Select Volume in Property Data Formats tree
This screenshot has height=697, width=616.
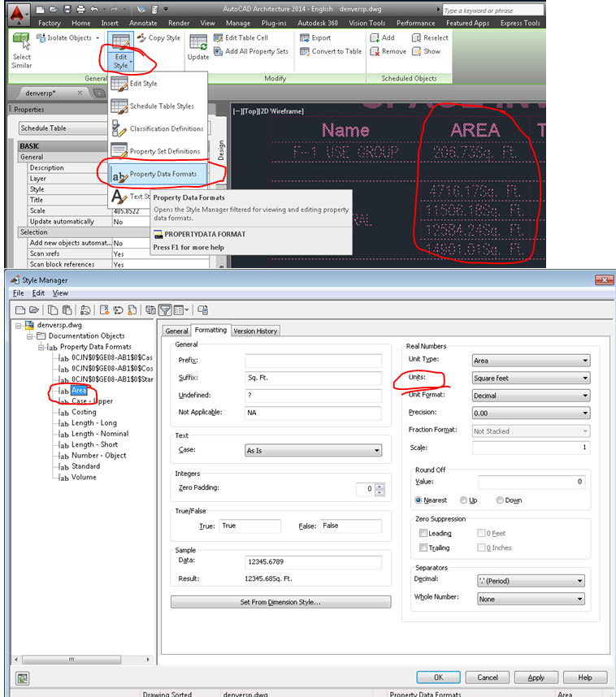pyautogui.click(x=84, y=478)
